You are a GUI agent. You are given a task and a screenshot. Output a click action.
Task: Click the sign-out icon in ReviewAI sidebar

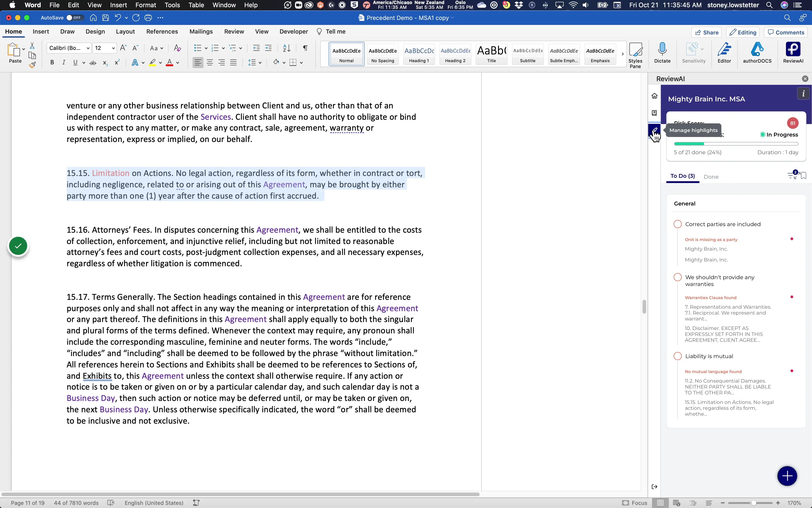pyautogui.click(x=654, y=486)
